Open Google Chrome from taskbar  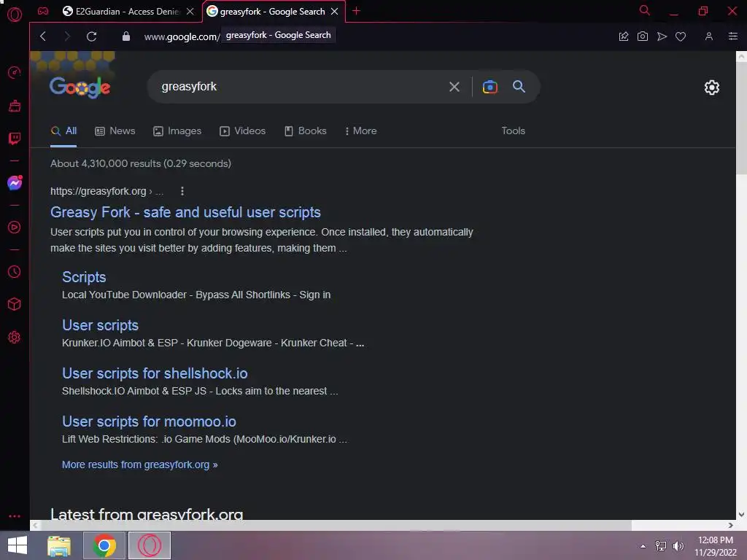[104, 545]
